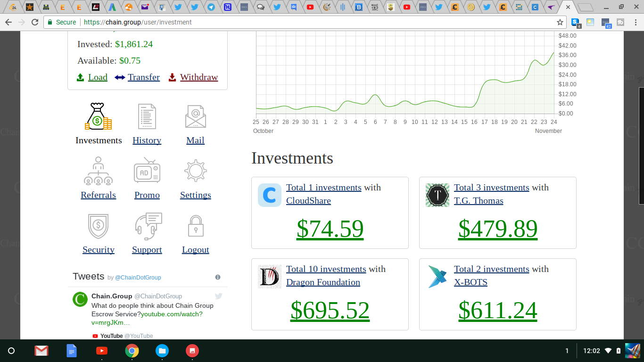644x362 pixels.
Task: Open Total 2 investments link
Action: 492,269
